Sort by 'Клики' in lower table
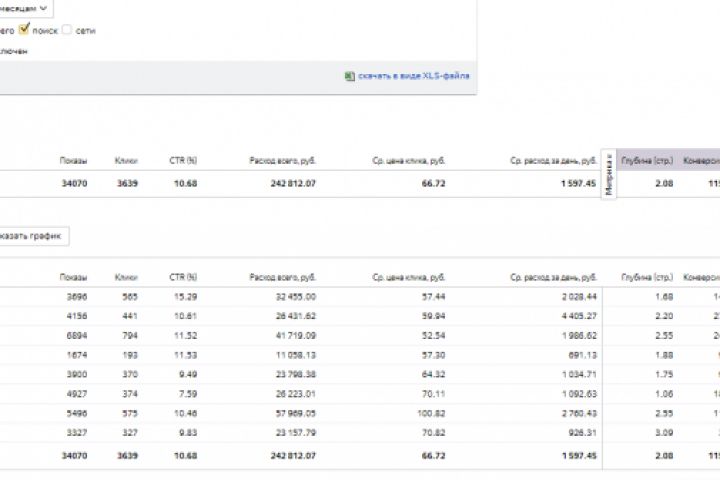Viewport: 720px width, 480px height. tap(126, 277)
